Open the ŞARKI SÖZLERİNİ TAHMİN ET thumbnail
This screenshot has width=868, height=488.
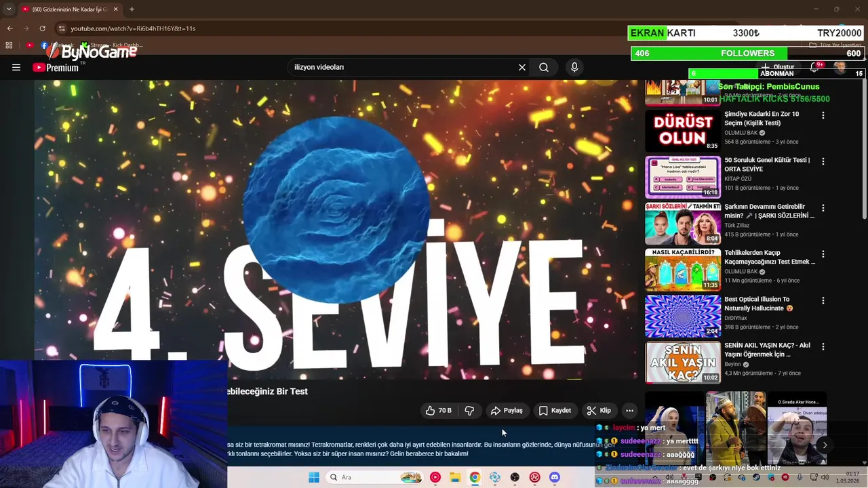pyautogui.click(x=683, y=223)
